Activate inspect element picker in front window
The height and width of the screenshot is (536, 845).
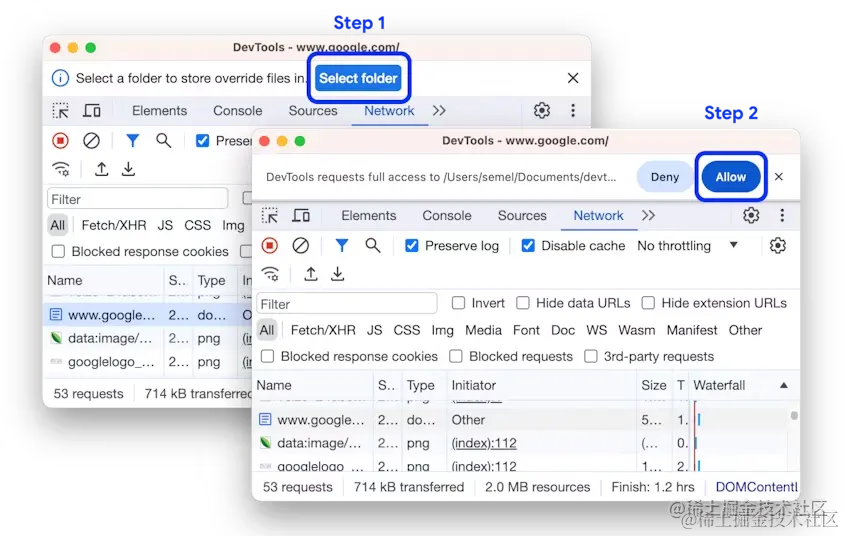coord(269,215)
